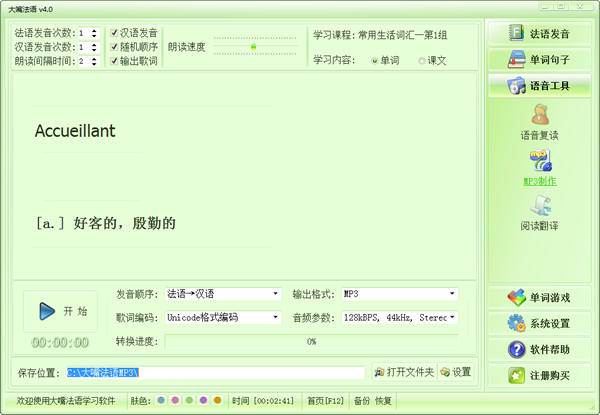Click the 保存位置 path field
Image resolution: width=600 pixels, height=415 pixels.
pos(215,373)
